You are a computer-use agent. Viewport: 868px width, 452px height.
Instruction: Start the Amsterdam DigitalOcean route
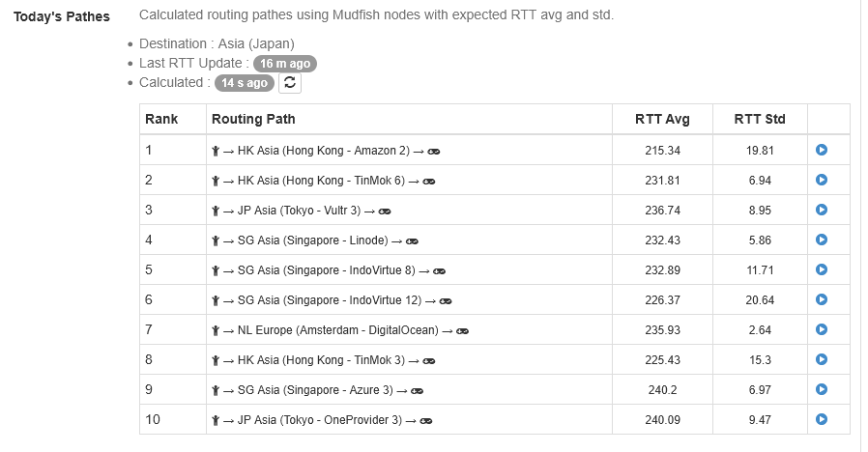[x=822, y=329]
